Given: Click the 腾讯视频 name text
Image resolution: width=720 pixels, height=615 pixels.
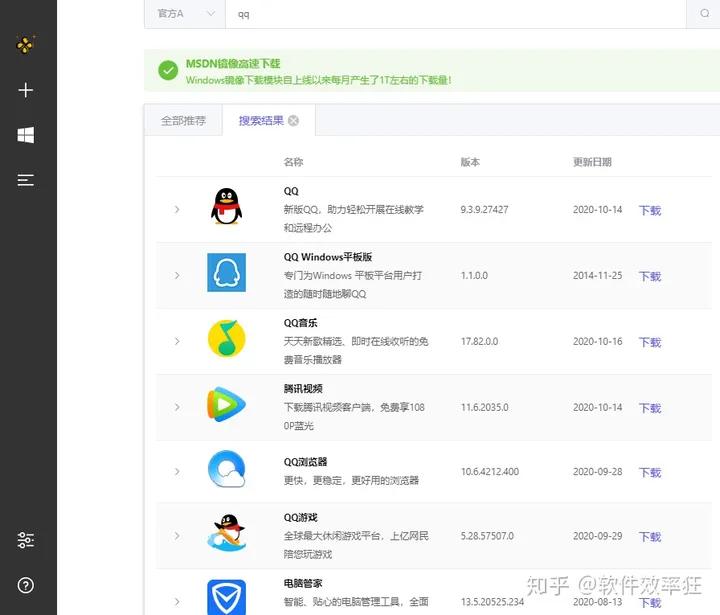Looking at the screenshot, I should (x=303, y=389).
